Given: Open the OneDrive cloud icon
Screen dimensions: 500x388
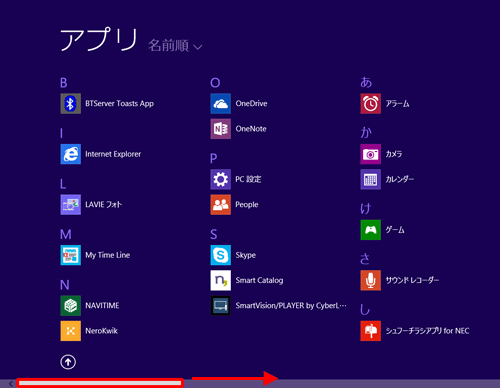Looking at the screenshot, I should coord(220,104).
